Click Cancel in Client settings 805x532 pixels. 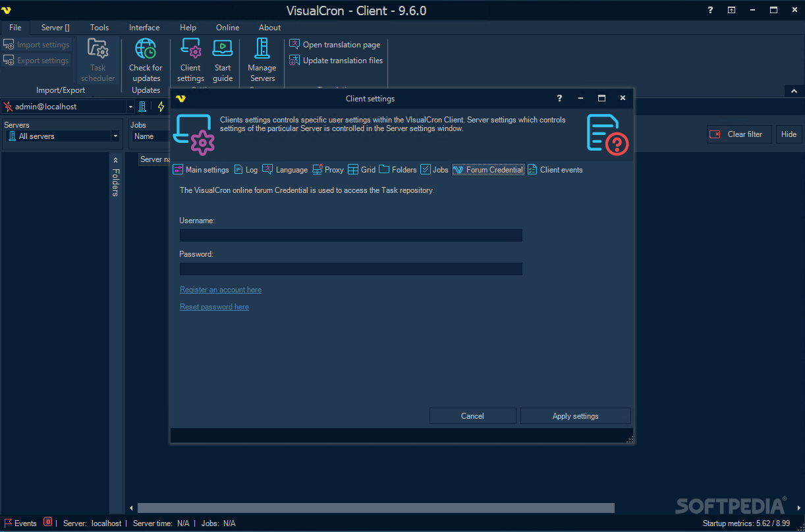472,415
